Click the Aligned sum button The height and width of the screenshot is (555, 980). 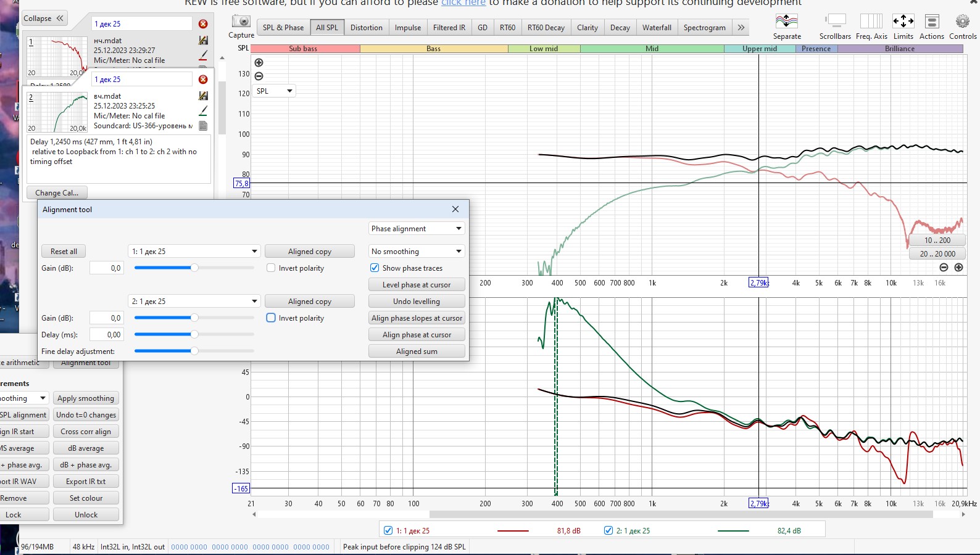(417, 351)
